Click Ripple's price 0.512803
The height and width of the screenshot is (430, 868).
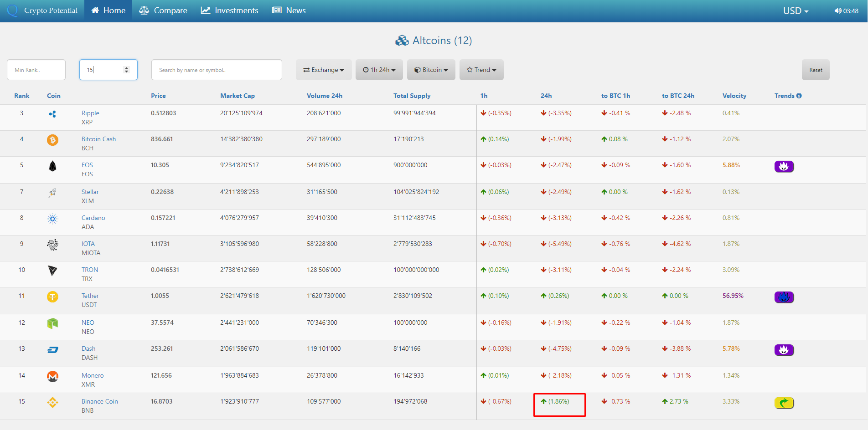tap(163, 113)
